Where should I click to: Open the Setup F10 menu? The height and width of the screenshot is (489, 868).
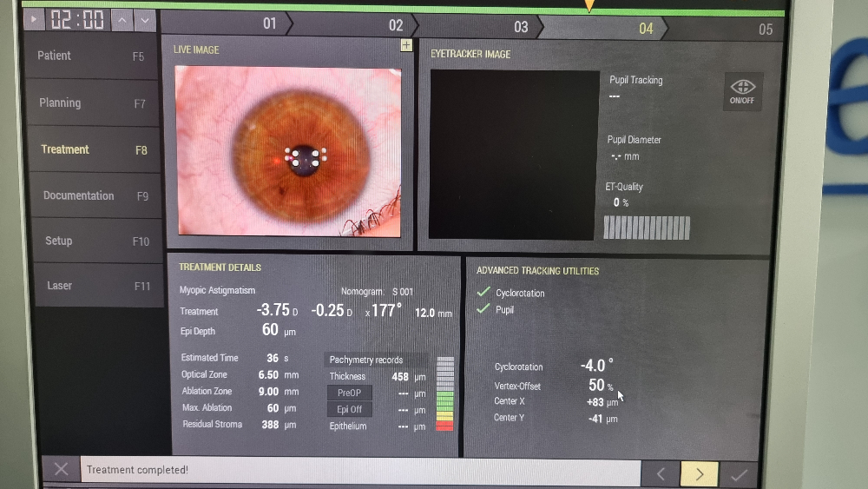click(x=97, y=241)
